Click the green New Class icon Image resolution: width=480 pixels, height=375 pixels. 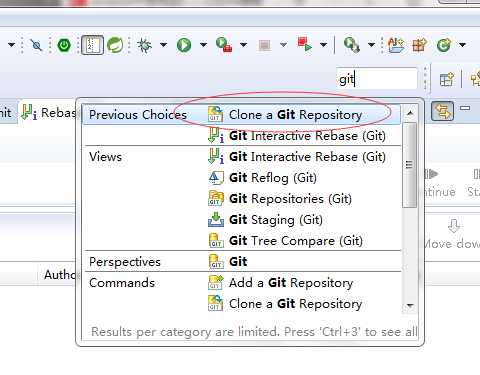coord(444,45)
